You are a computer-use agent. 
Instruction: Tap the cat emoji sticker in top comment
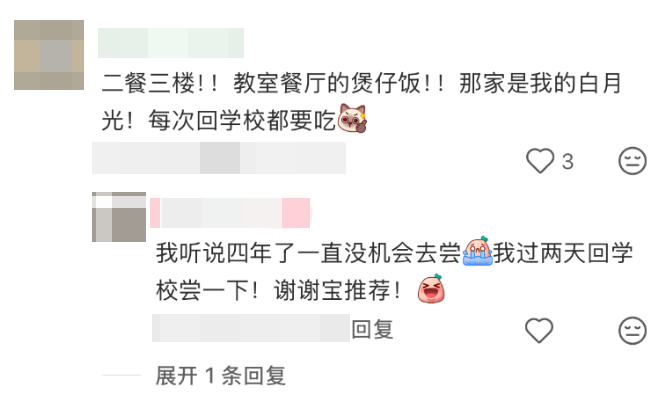(x=352, y=118)
